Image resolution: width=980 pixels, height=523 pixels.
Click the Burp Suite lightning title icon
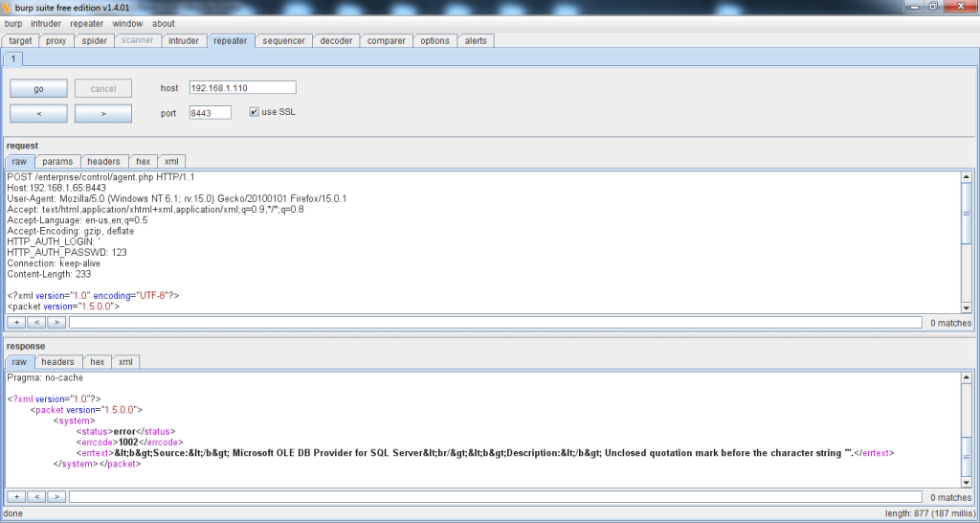tap(7, 8)
